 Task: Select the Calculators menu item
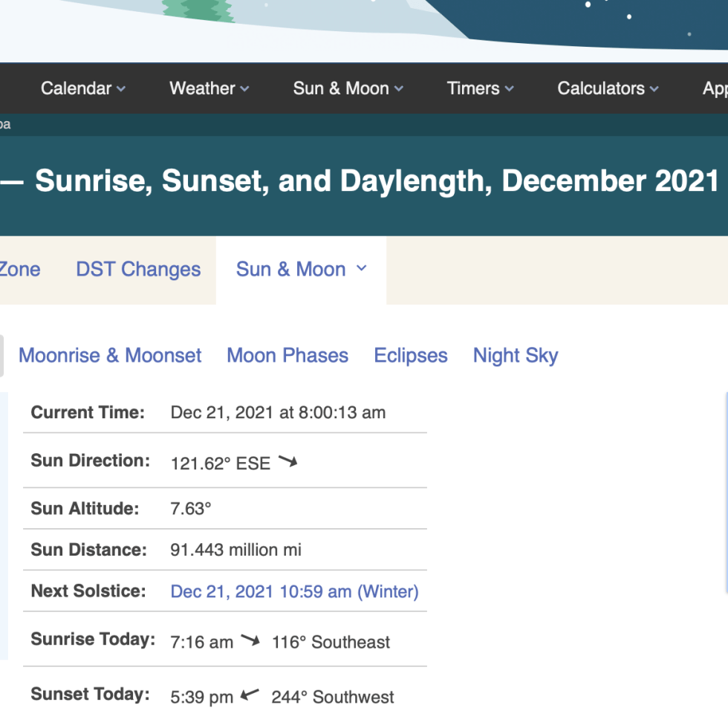click(601, 88)
